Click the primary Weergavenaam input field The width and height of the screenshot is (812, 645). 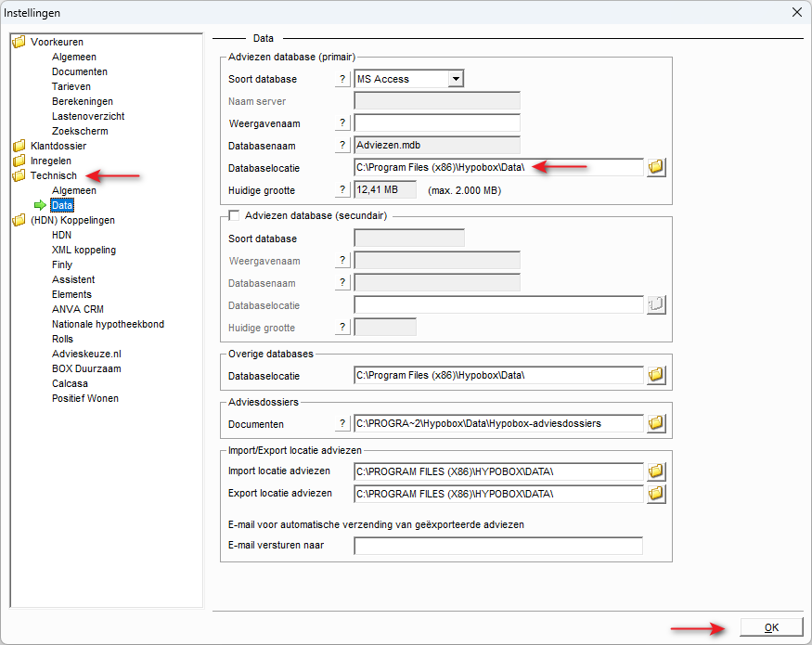point(437,123)
